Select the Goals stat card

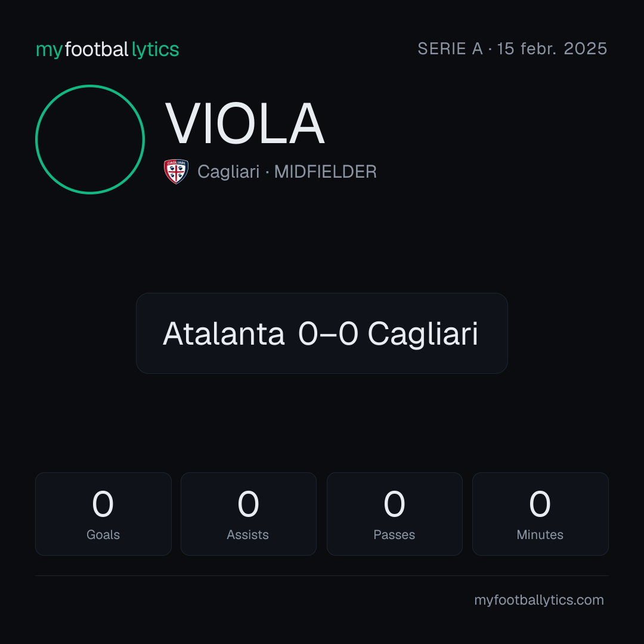click(x=103, y=514)
